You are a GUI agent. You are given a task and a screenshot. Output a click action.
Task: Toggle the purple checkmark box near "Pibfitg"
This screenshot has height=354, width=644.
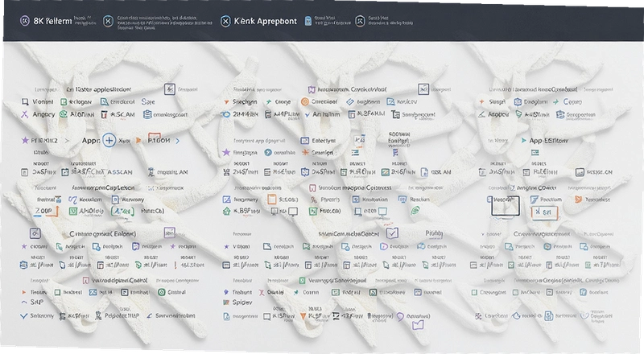(x=392, y=233)
